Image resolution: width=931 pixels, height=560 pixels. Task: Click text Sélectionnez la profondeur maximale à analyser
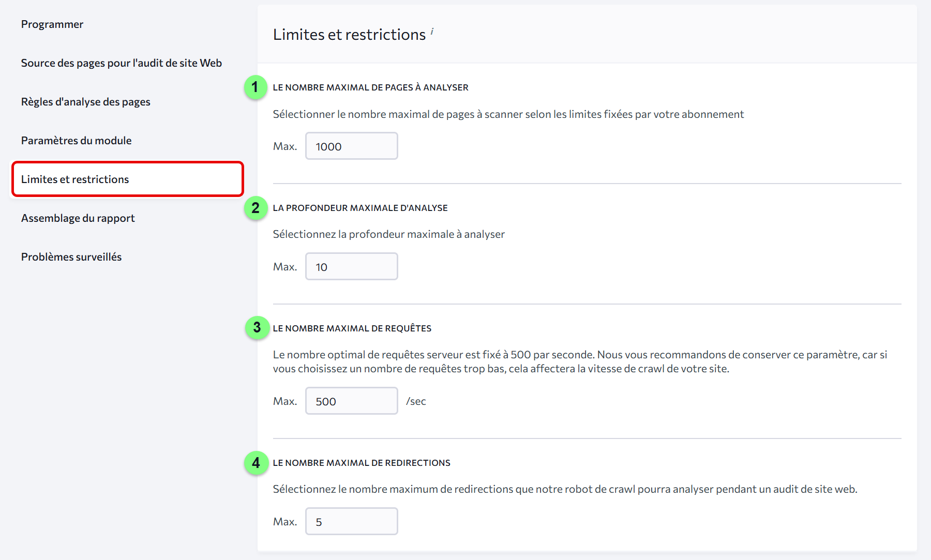388,234
